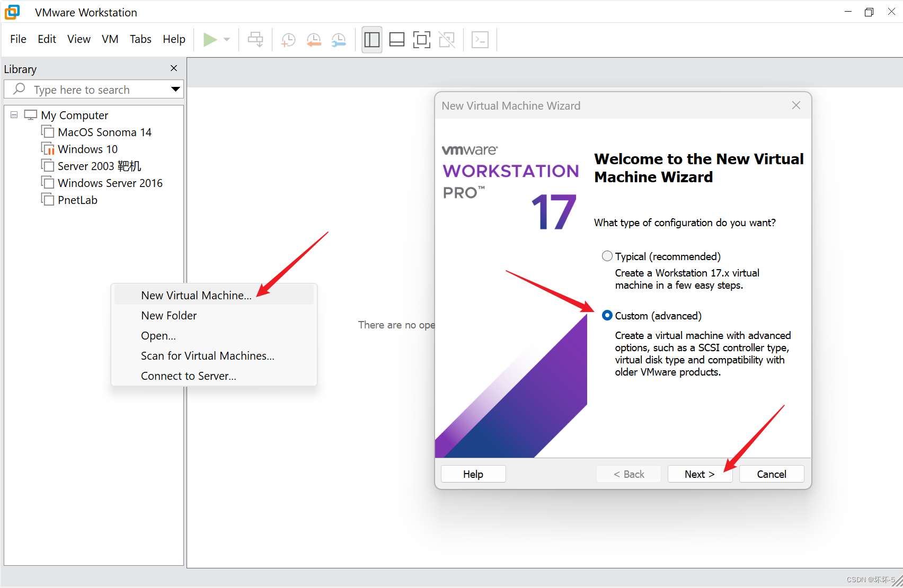Click Help button in wizard

click(473, 474)
